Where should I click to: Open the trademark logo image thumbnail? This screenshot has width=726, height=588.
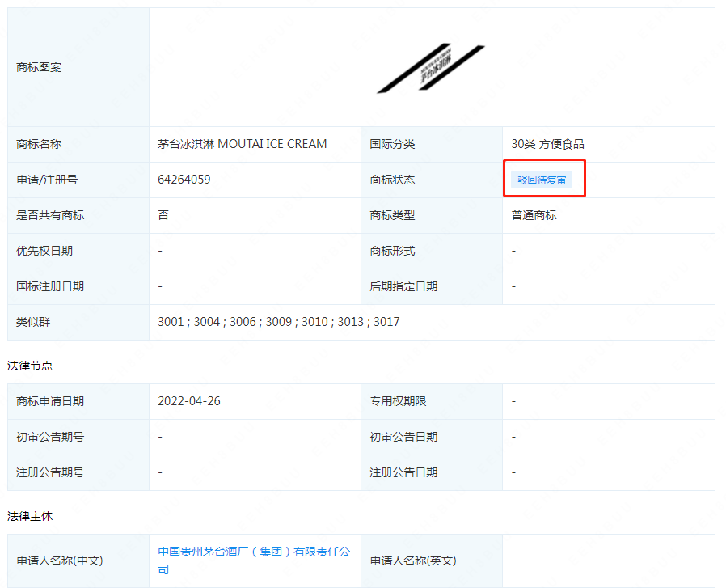431,68
